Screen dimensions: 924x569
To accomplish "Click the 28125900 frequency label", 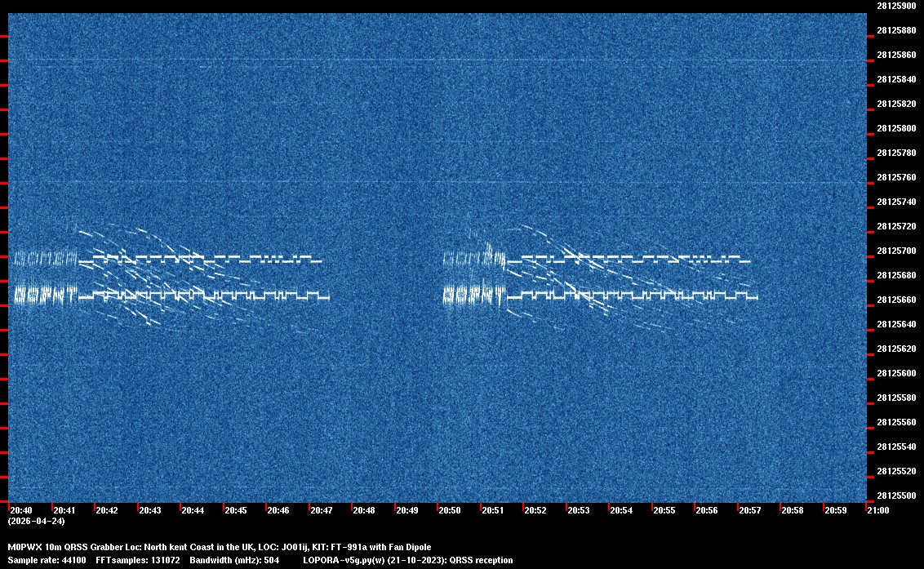I will [895, 6].
